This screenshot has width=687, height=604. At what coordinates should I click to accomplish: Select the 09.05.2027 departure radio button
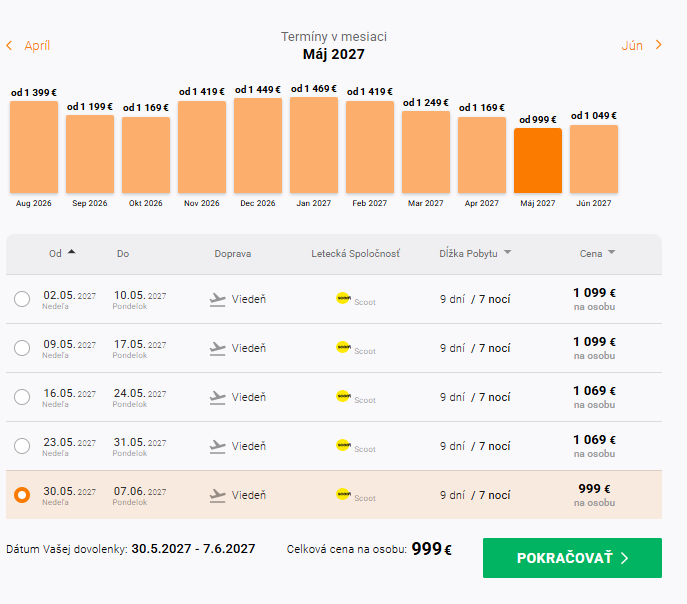pyautogui.click(x=22, y=348)
